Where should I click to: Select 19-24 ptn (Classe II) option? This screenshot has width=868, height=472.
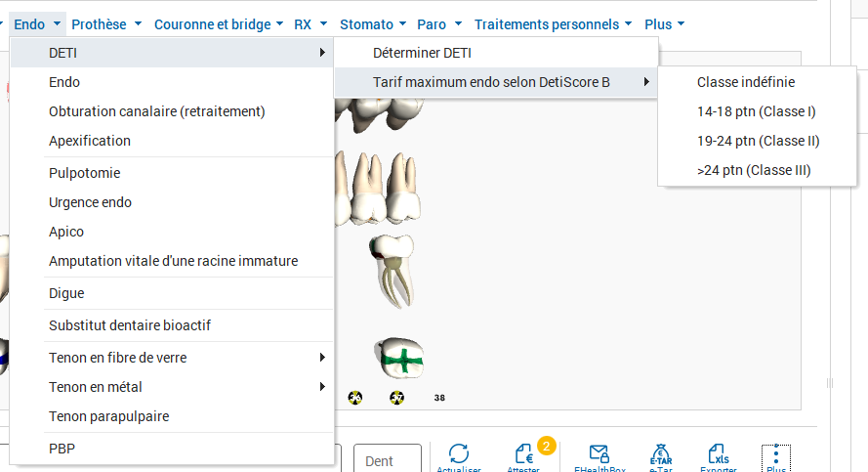[758, 141]
